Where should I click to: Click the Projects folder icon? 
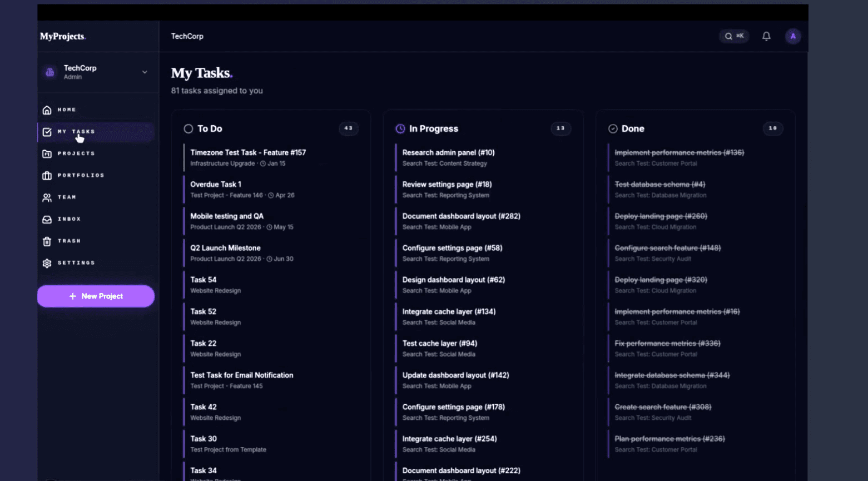point(47,153)
